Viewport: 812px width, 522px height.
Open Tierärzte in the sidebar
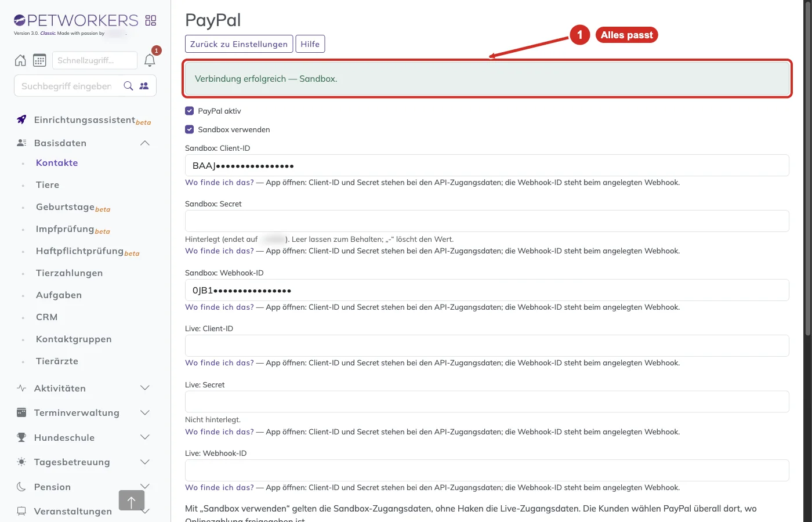57,361
